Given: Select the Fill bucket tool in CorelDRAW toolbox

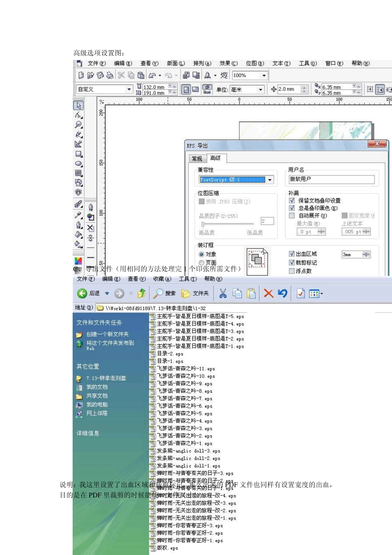Looking at the screenshot, I should [78, 235].
